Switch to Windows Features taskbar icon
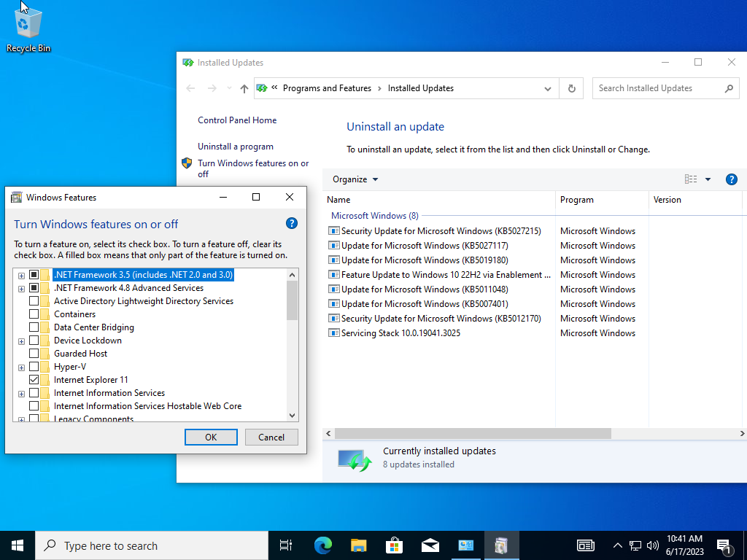Viewport: 747px width, 560px height. [501, 545]
